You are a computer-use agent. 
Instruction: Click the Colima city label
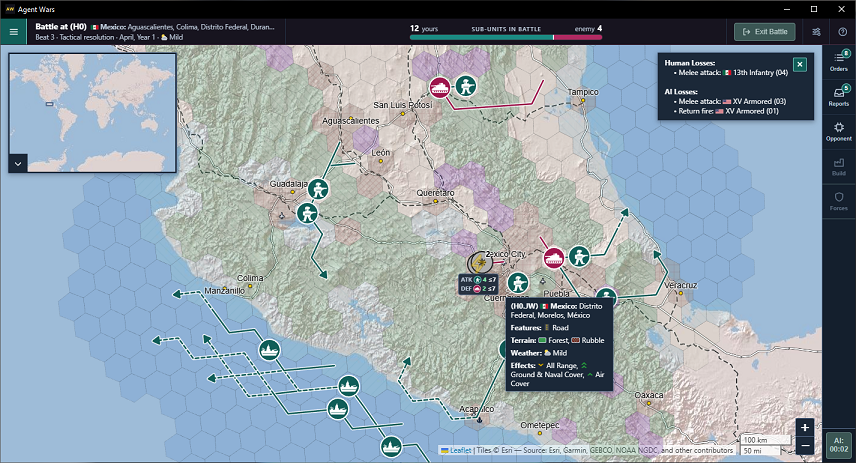[x=250, y=278]
